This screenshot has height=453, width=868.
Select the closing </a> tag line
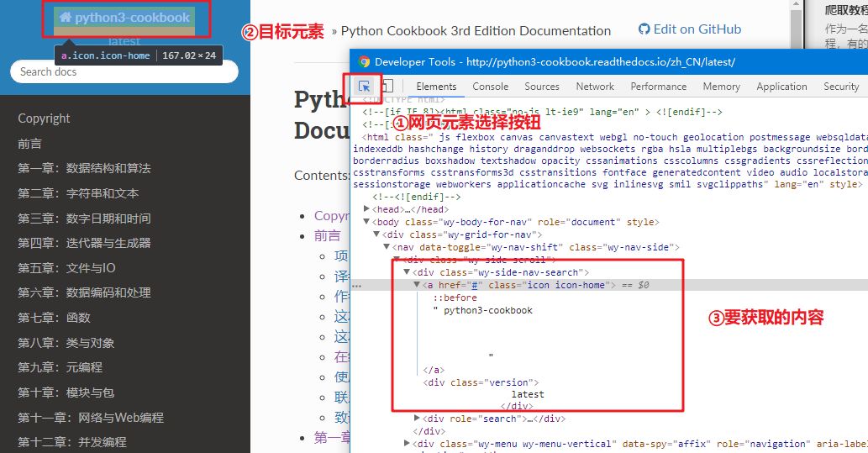(x=434, y=370)
